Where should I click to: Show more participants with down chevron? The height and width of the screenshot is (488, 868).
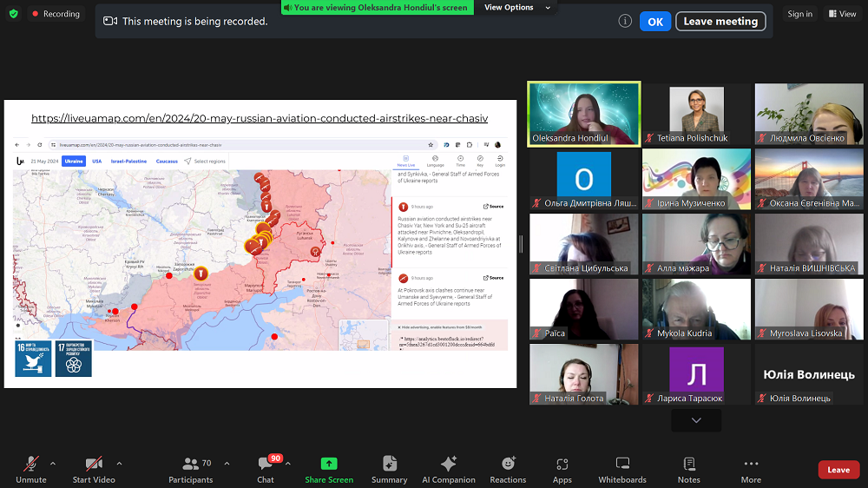pos(696,420)
